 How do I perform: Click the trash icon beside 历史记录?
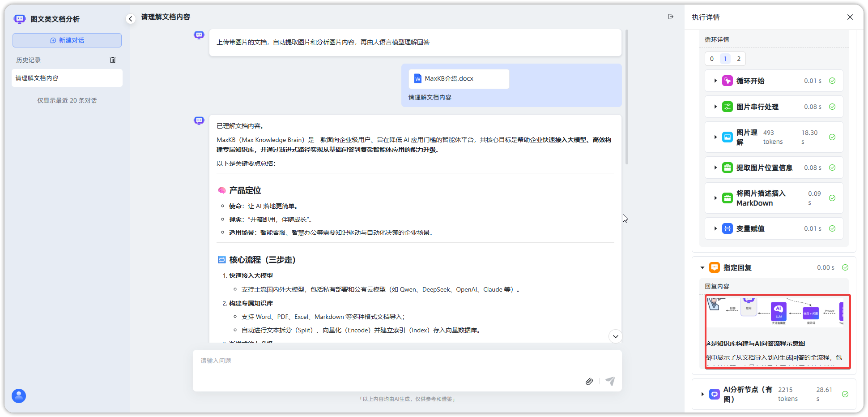[x=113, y=60]
